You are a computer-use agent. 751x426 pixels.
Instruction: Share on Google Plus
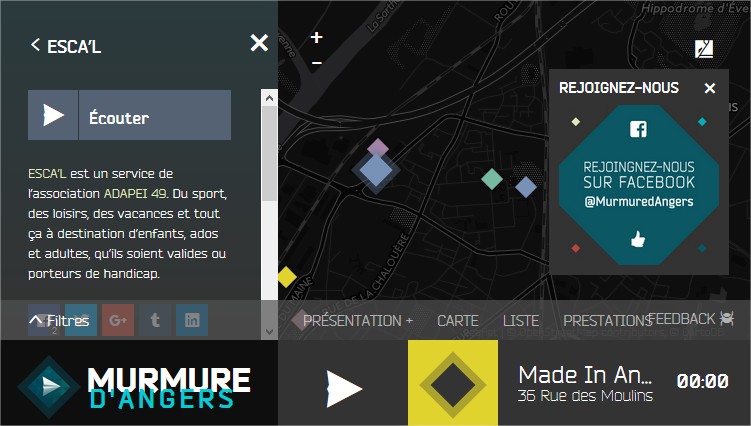click(118, 320)
